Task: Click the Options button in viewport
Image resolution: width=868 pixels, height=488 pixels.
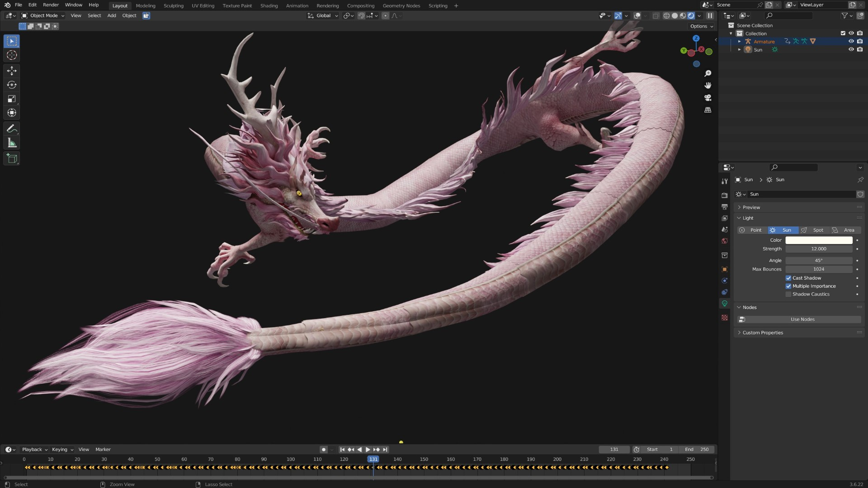Action: coord(702,26)
